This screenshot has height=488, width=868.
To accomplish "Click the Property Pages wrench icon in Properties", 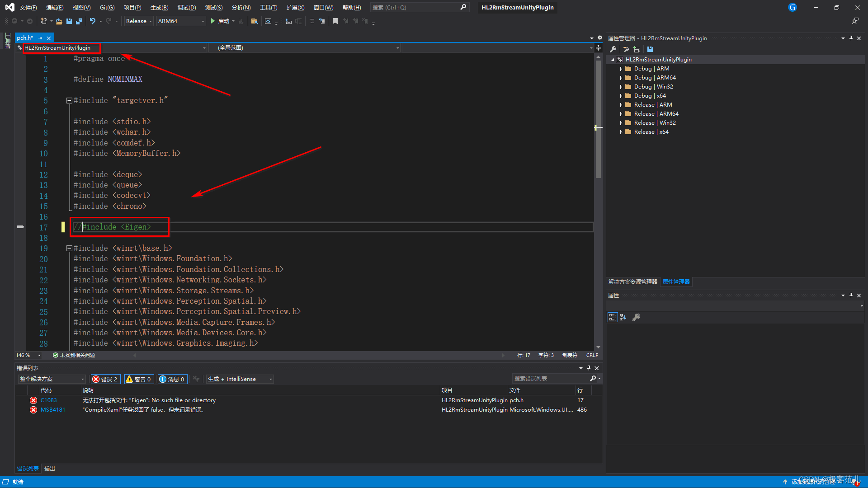I will pos(636,317).
